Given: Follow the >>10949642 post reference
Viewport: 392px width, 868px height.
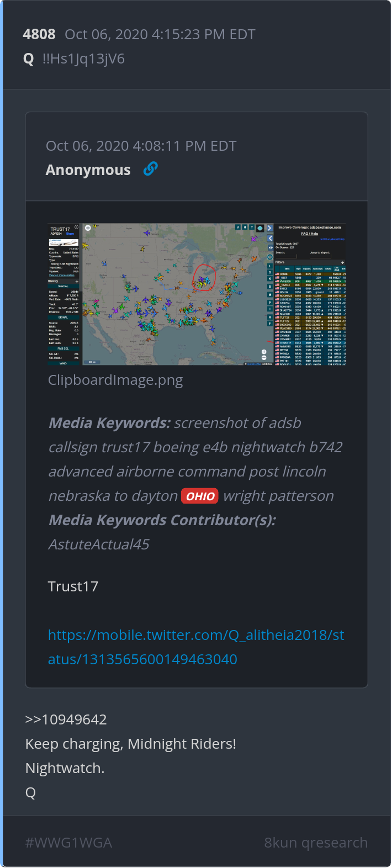Looking at the screenshot, I should click(66, 719).
